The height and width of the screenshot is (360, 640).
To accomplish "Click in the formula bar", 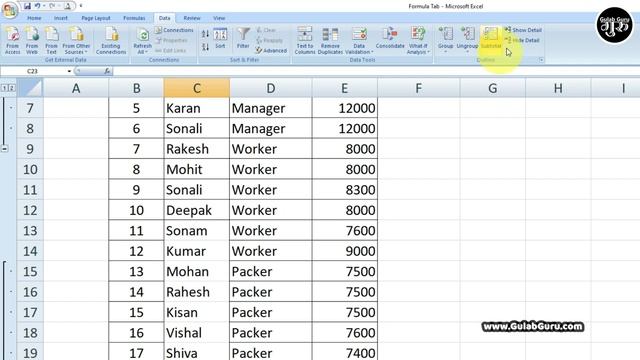I will pos(376,71).
